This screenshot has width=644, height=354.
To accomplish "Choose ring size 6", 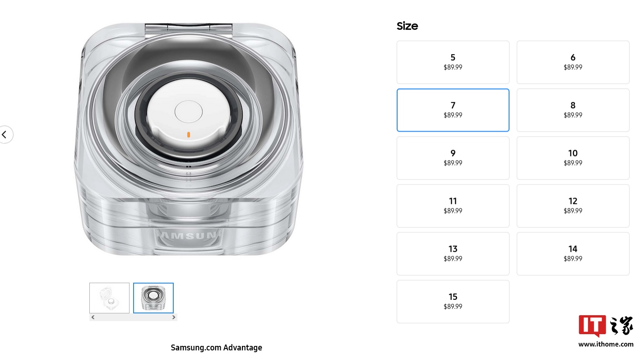I will click(x=573, y=62).
